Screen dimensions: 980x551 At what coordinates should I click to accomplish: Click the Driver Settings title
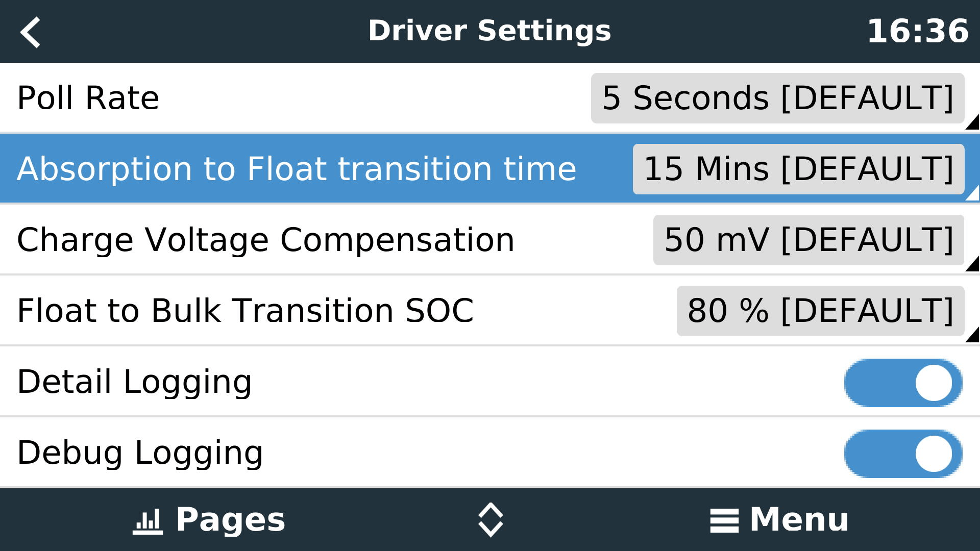click(x=490, y=32)
